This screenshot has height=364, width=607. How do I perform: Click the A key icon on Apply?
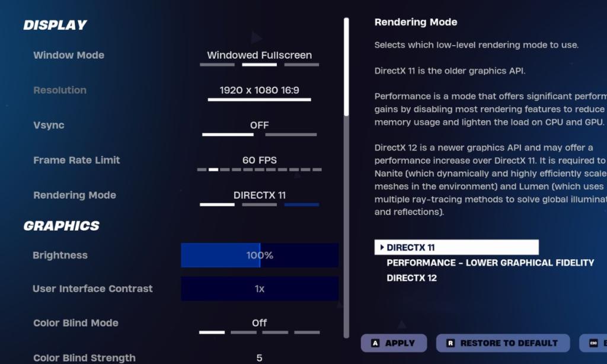click(x=376, y=343)
